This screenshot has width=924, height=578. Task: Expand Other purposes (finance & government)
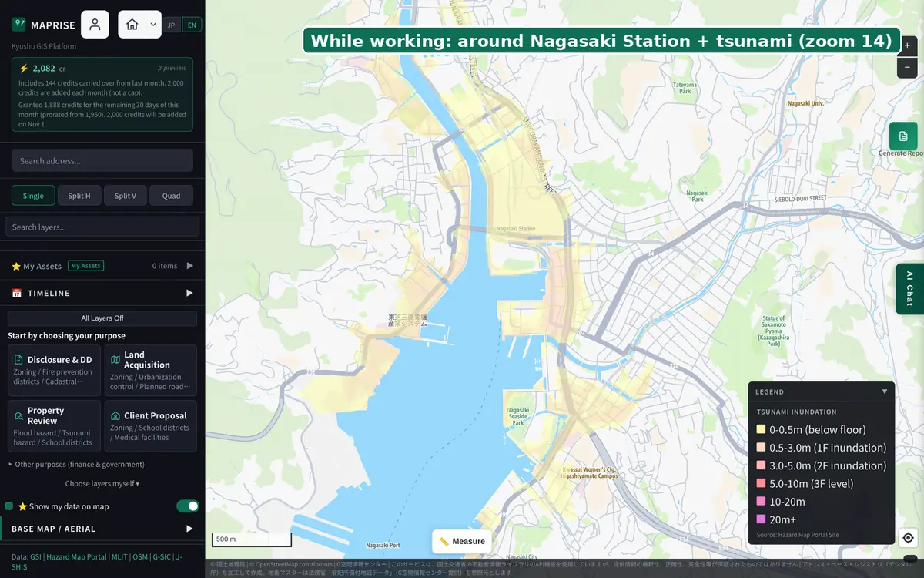[76, 465]
